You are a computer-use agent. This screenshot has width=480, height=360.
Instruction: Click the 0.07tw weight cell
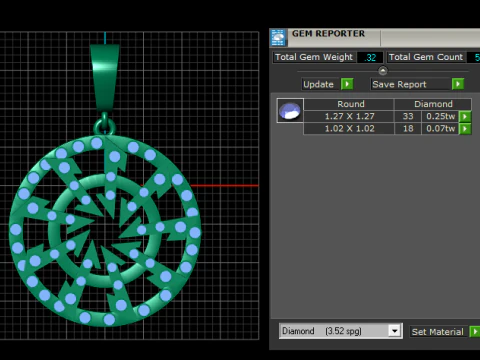point(440,129)
